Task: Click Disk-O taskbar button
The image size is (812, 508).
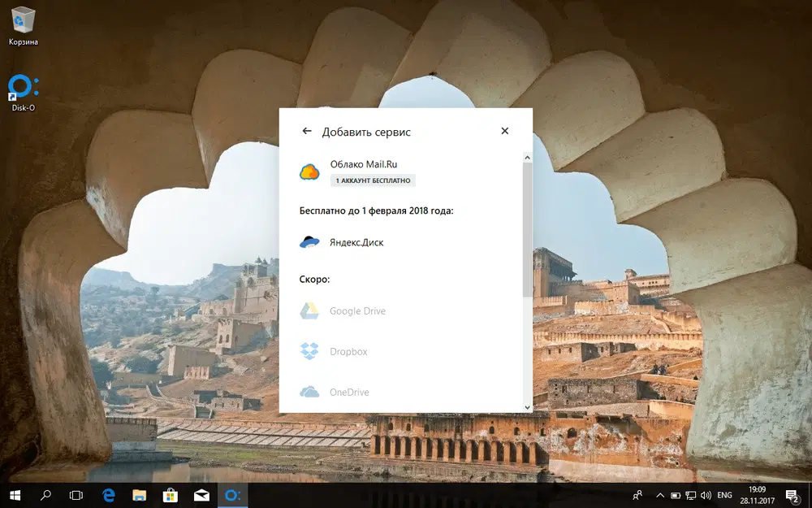Action: click(232, 496)
